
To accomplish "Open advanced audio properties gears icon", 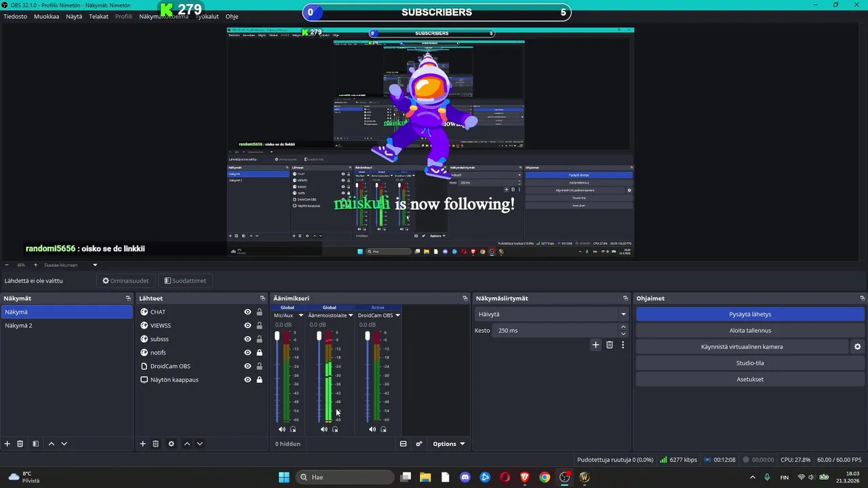I will (x=419, y=444).
